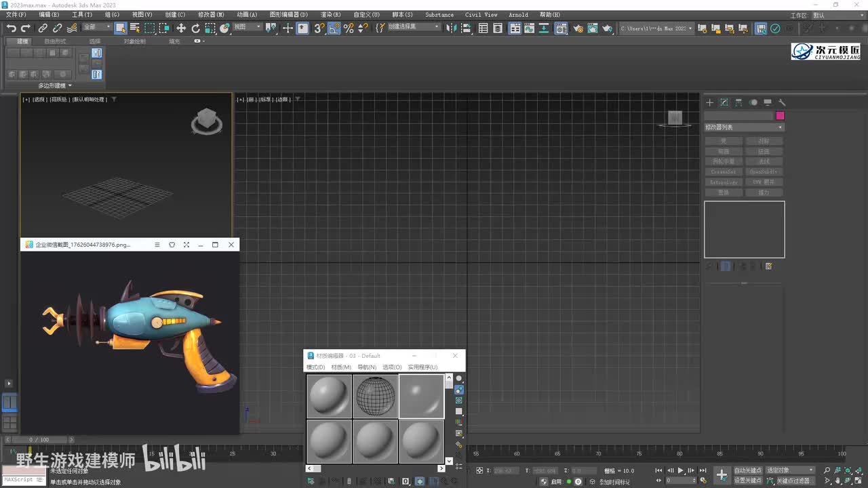The image size is (868, 488).
Task: Toggle the Spinner Snap button
Action: [x=363, y=28]
